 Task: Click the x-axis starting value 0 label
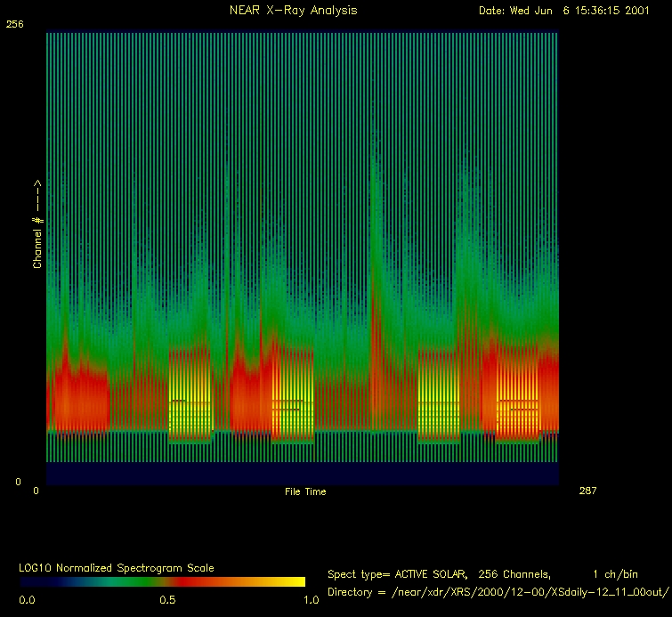(x=36, y=491)
